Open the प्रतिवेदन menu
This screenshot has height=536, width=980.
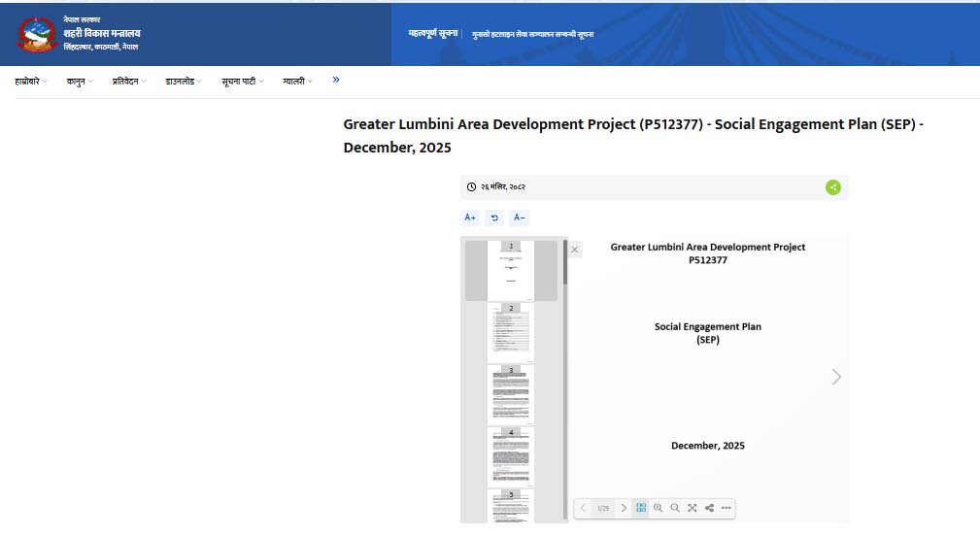click(129, 82)
